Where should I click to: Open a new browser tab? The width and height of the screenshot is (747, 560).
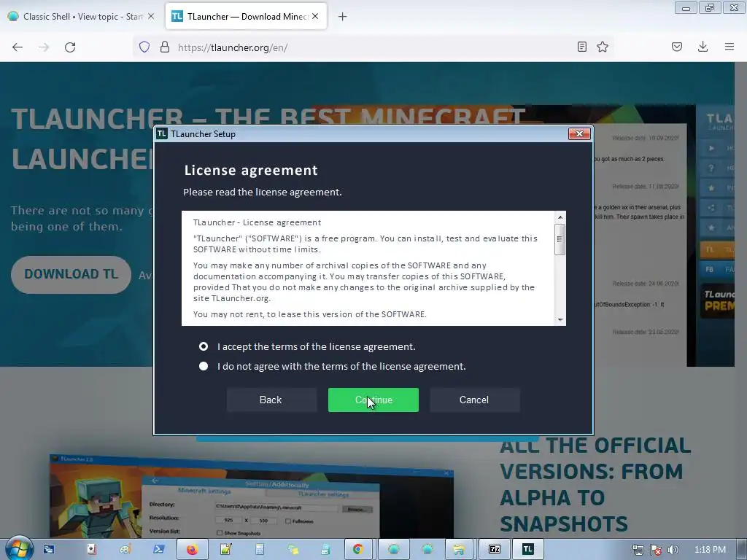pos(343,17)
